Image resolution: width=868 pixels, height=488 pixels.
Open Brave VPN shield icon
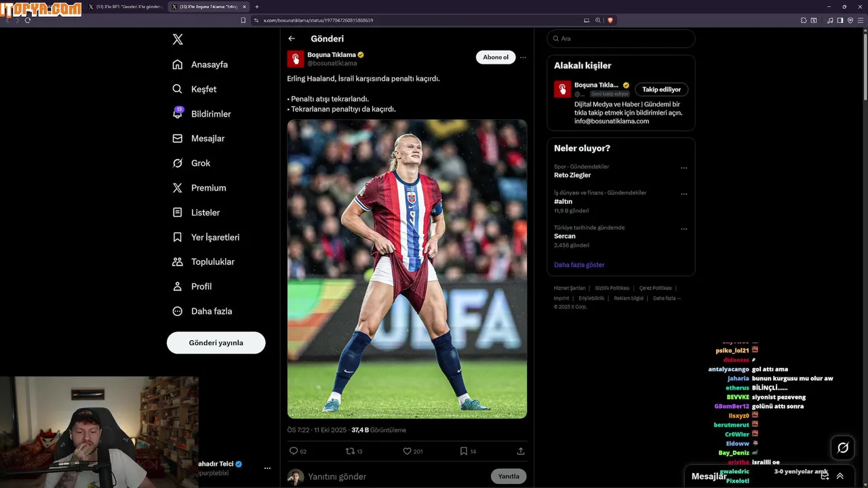click(850, 20)
